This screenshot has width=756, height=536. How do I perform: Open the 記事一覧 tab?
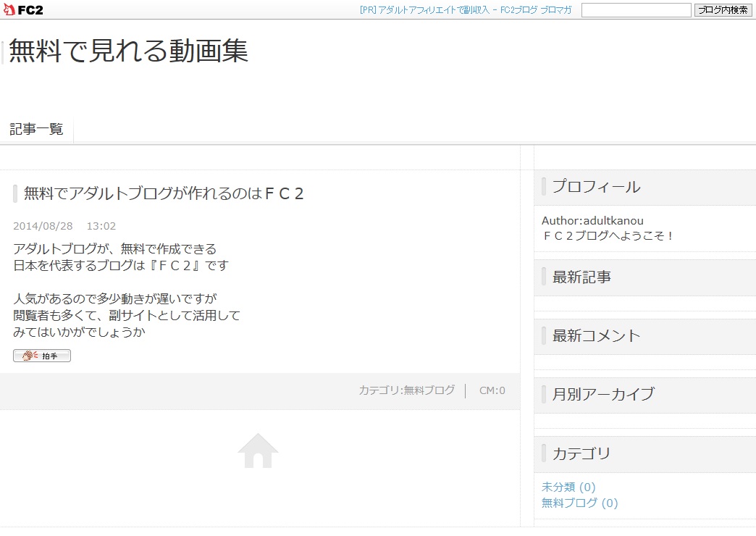(x=37, y=129)
